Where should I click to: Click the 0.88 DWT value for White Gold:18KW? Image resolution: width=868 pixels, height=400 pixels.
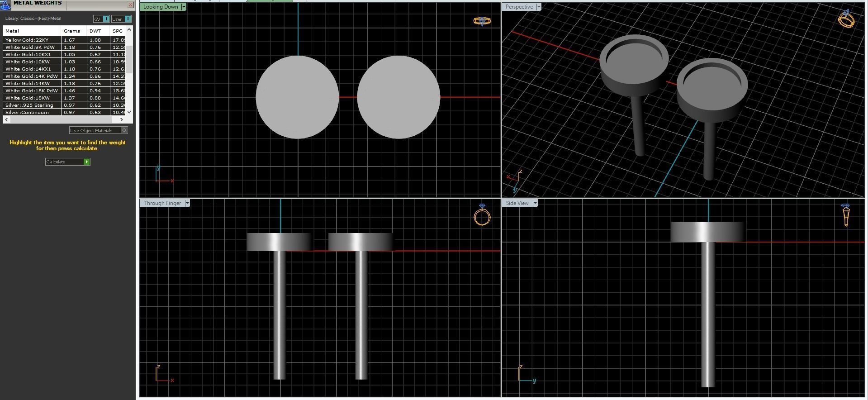pyautogui.click(x=95, y=98)
